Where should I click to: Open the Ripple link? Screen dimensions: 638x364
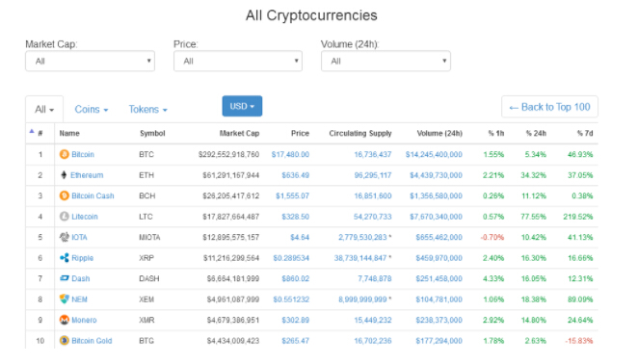(83, 258)
